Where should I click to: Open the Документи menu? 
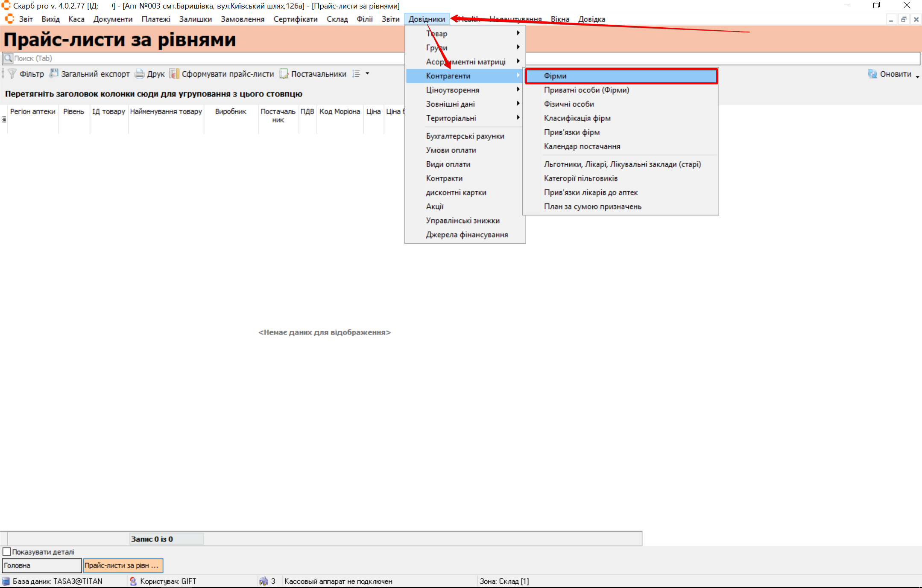pyautogui.click(x=113, y=19)
